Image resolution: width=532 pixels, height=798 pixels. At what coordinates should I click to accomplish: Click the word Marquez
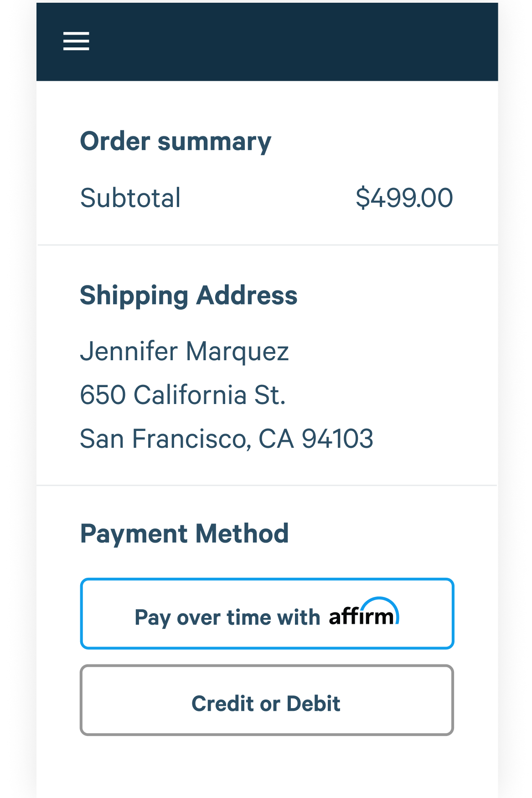point(237,352)
